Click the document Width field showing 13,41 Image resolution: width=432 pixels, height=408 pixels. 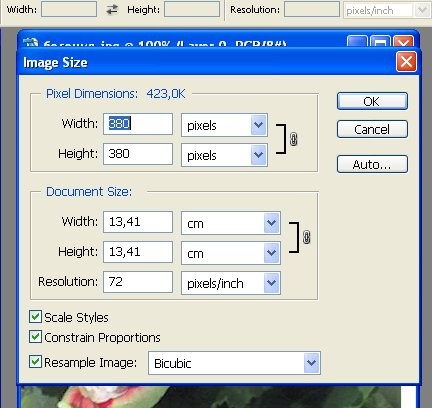138,222
